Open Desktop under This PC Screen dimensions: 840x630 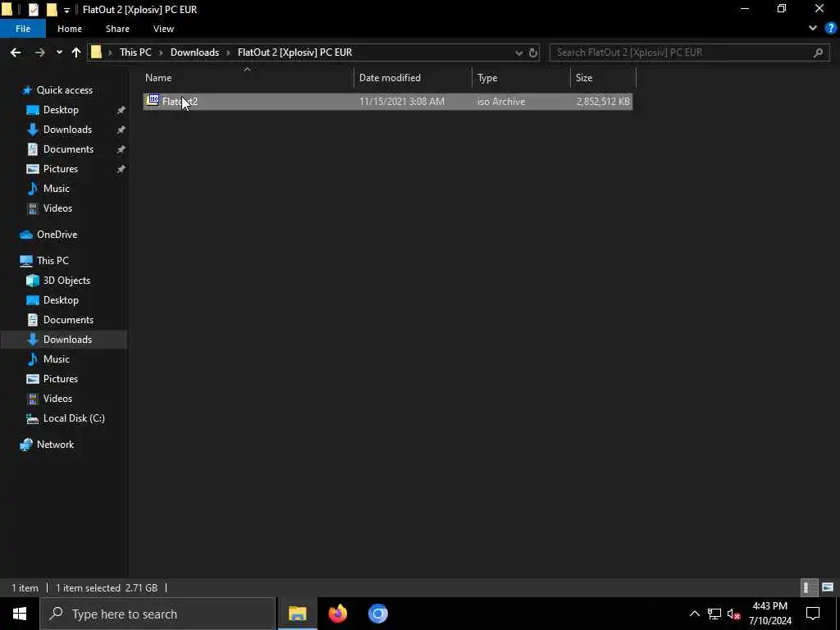click(61, 300)
